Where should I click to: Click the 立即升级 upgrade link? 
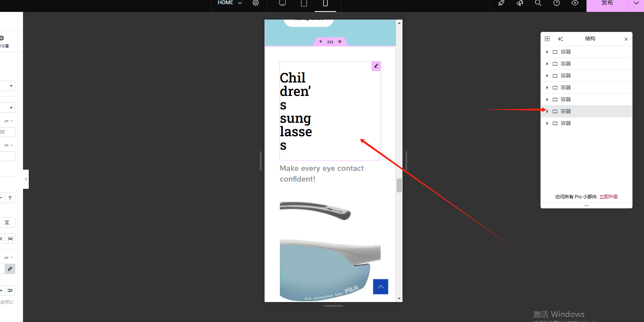(x=609, y=197)
